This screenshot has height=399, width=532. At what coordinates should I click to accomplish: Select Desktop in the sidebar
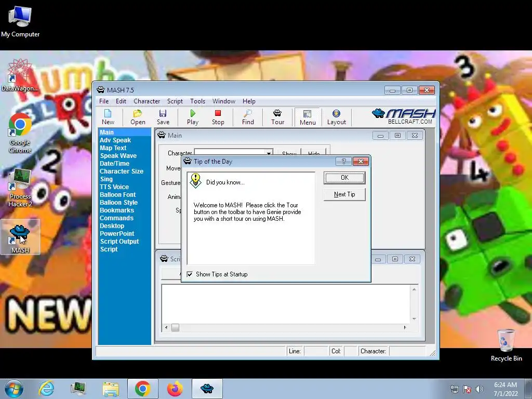[x=112, y=226]
